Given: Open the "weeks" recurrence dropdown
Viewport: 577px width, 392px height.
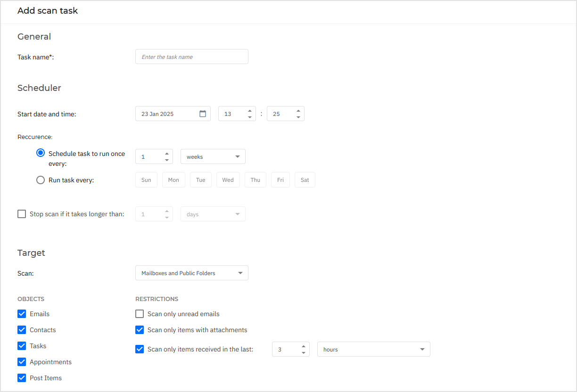Looking at the screenshot, I should pyautogui.click(x=213, y=156).
